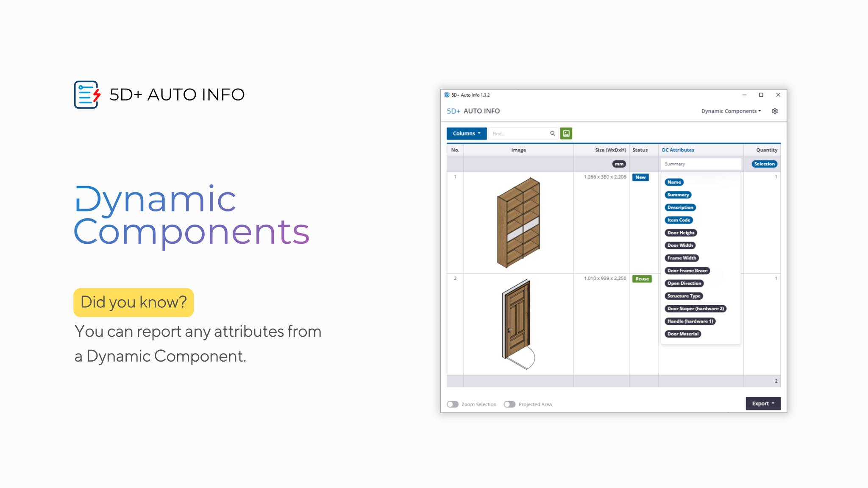Open the settings gear icon
Screen dimensions: 868x488
(775, 111)
